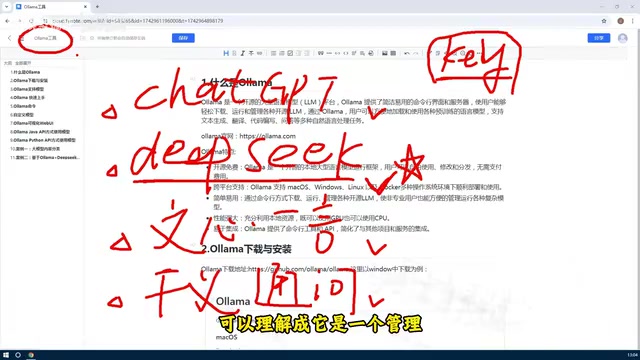Image resolution: width=640 pixels, height=360 pixels.
Task: Insert an unordered list from the toolbar
Action: click(x=273, y=53)
